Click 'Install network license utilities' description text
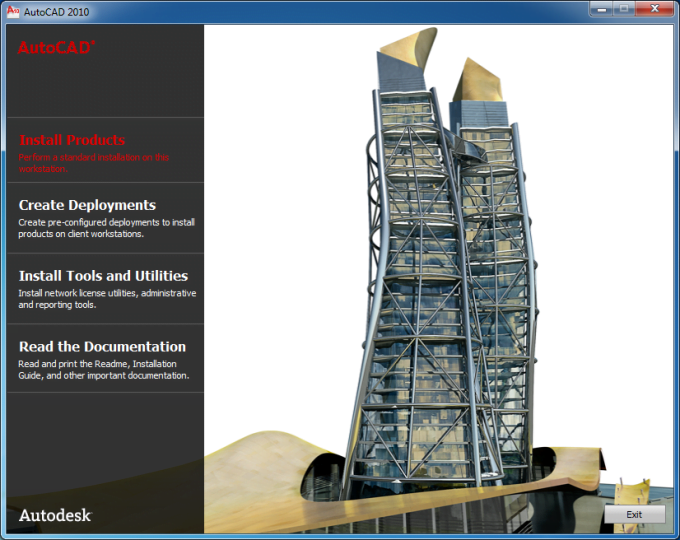This screenshot has height=540, width=680. [107, 299]
